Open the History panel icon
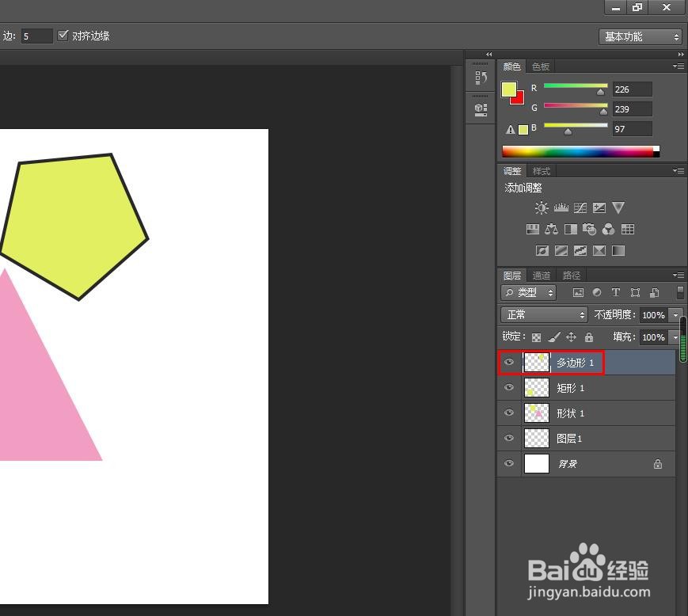The width and height of the screenshot is (688, 616). click(x=481, y=78)
